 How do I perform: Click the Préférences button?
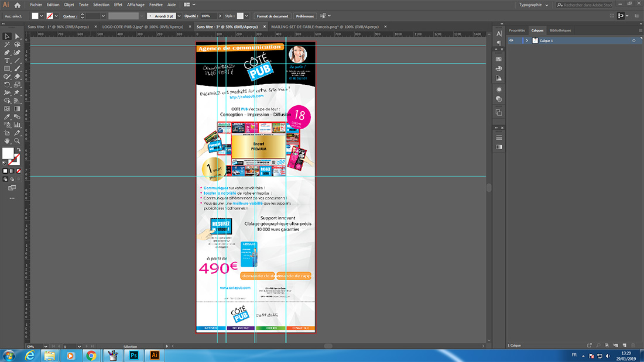[304, 16]
